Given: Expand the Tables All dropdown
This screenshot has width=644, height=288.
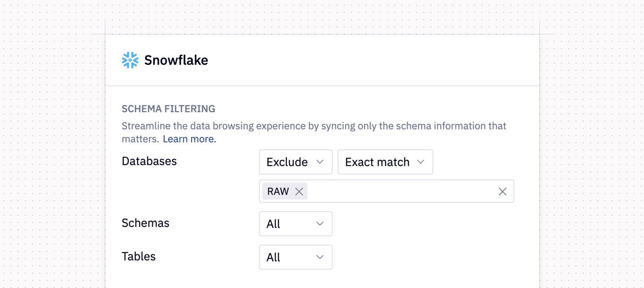Looking at the screenshot, I should (287, 257).
